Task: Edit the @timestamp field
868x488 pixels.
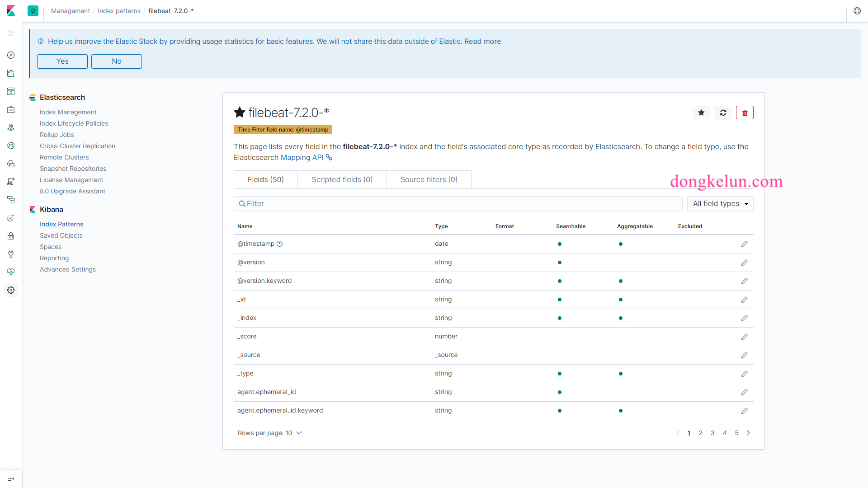Action: [x=745, y=244]
